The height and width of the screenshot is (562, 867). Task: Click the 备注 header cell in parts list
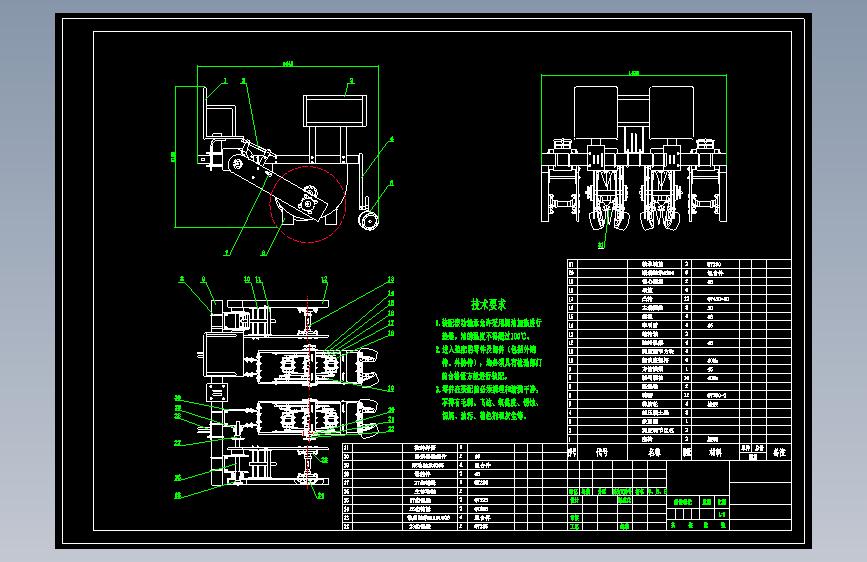(x=779, y=452)
